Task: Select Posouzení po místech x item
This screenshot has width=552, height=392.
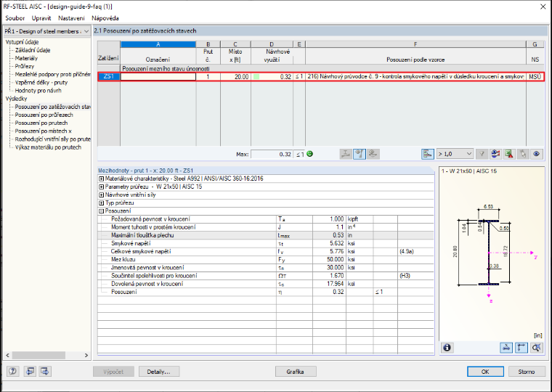Action: click(x=44, y=131)
